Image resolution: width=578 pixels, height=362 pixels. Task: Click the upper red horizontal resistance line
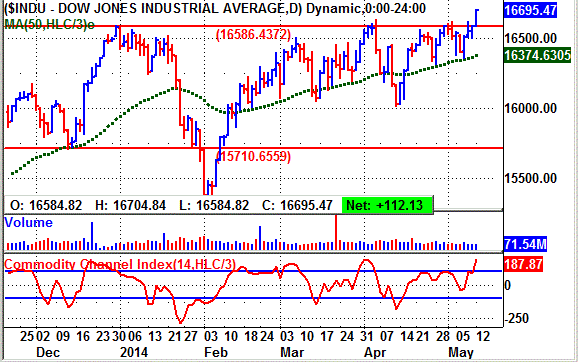253,26
